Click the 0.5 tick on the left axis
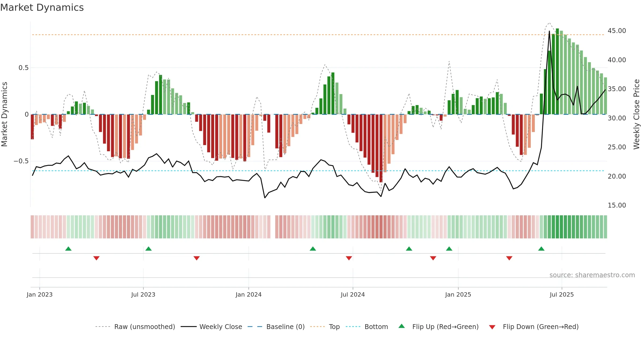 click(x=24, y=68)
